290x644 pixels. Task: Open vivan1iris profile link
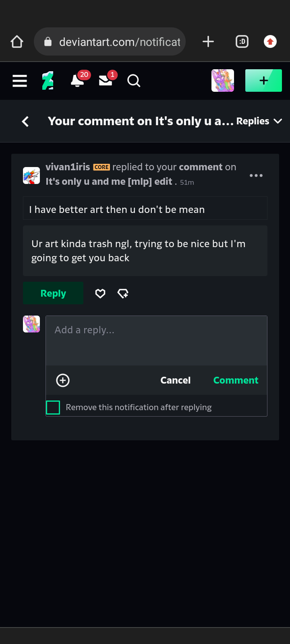(x=68, y=167)
